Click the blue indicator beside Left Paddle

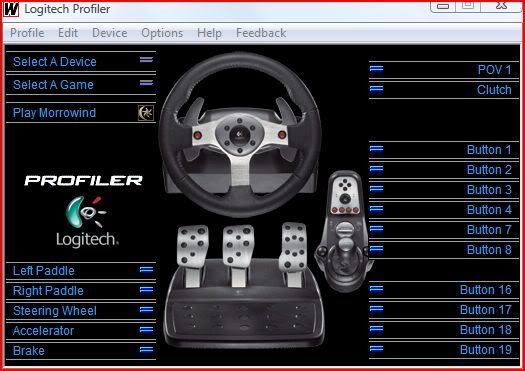(x=146, y=270)
